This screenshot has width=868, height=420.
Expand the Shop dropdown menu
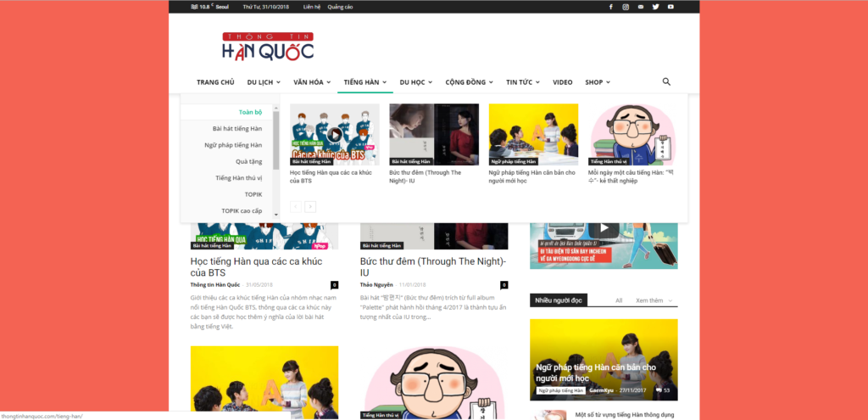click(597, 82)
